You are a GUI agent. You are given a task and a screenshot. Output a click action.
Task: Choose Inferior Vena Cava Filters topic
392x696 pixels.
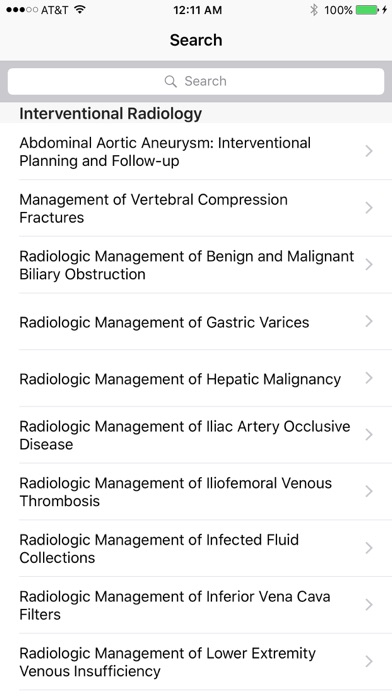point(196,605)
